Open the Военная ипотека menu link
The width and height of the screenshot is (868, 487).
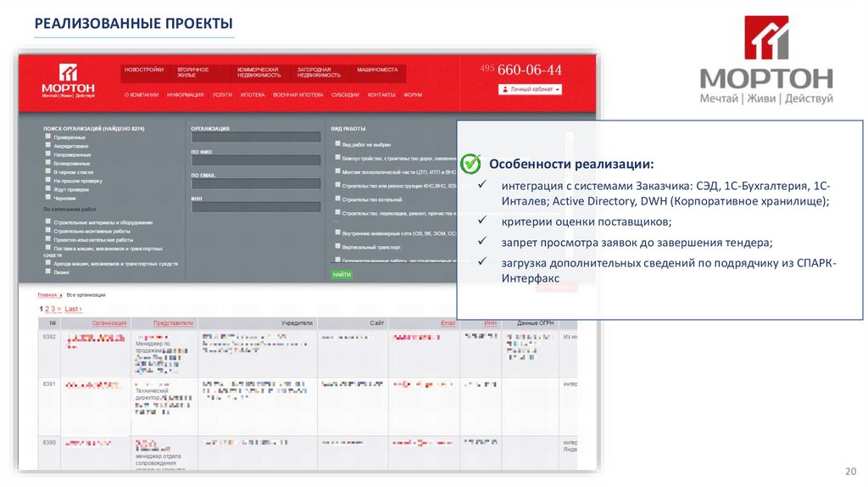(298, 95)
